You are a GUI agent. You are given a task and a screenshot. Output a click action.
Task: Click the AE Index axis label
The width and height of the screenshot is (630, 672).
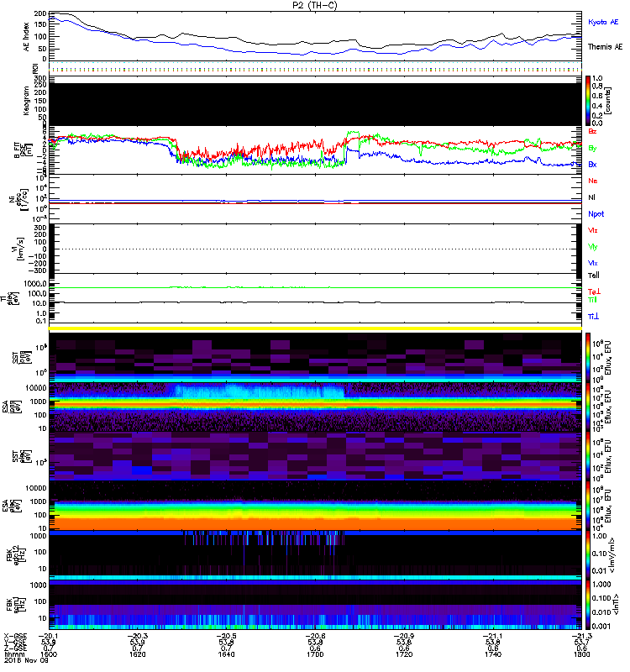pos(27,37)
